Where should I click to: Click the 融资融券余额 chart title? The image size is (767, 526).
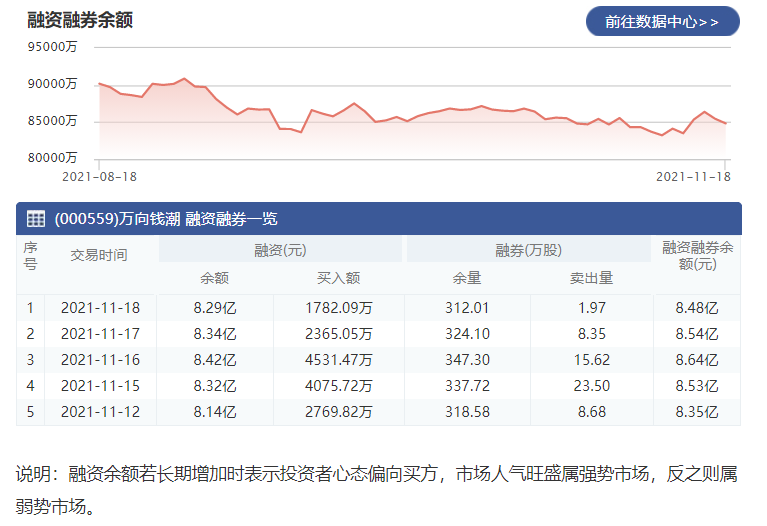click(80, 20)
